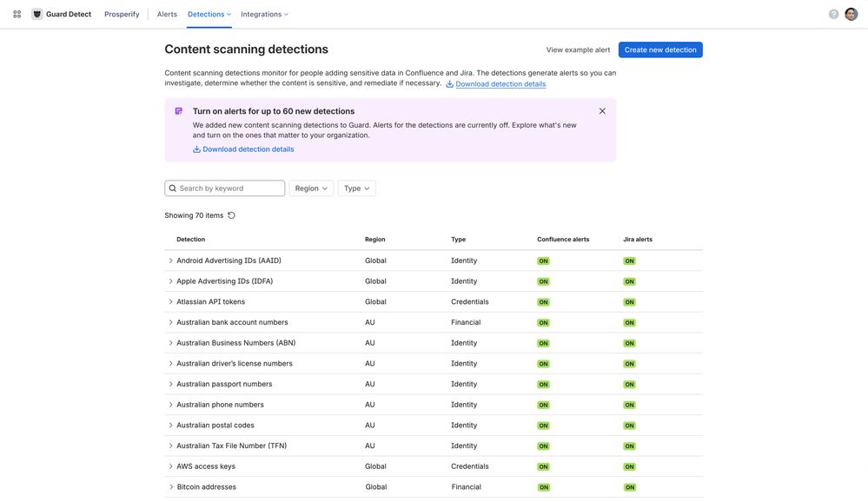The image size is (868, 502).
Task: Toggle Jira alerts for Bitcoin addresses
Action: coord(629,487)
